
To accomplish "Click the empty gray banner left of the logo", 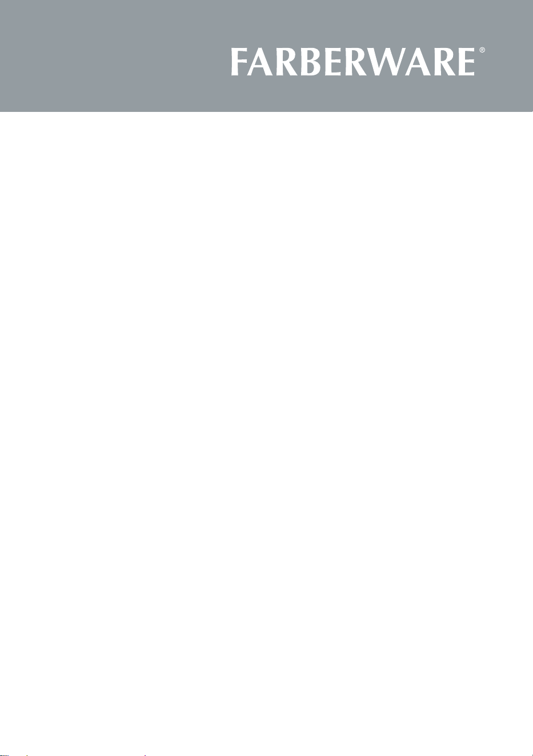I will 114,57.
